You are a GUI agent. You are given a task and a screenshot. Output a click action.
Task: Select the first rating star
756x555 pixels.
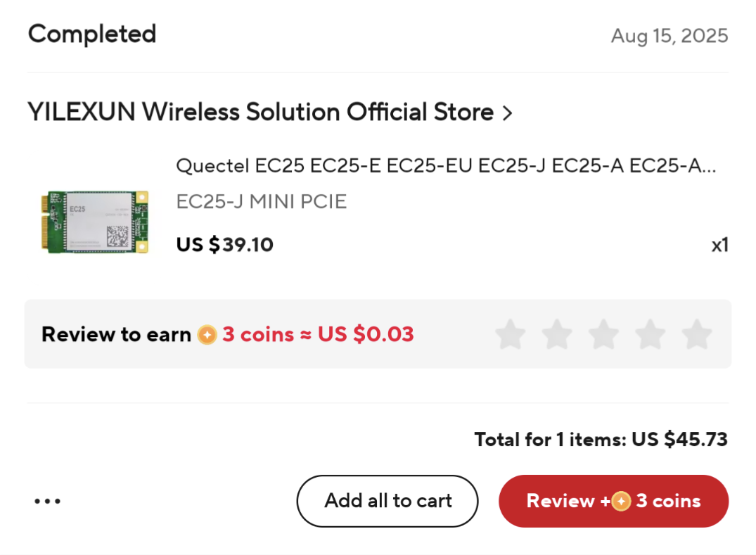coord(510,335)
